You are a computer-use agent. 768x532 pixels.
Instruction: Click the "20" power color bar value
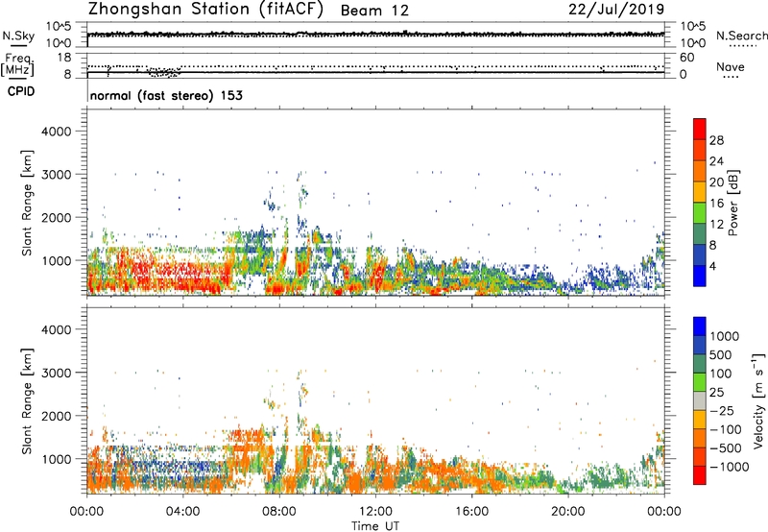(716, 182)
